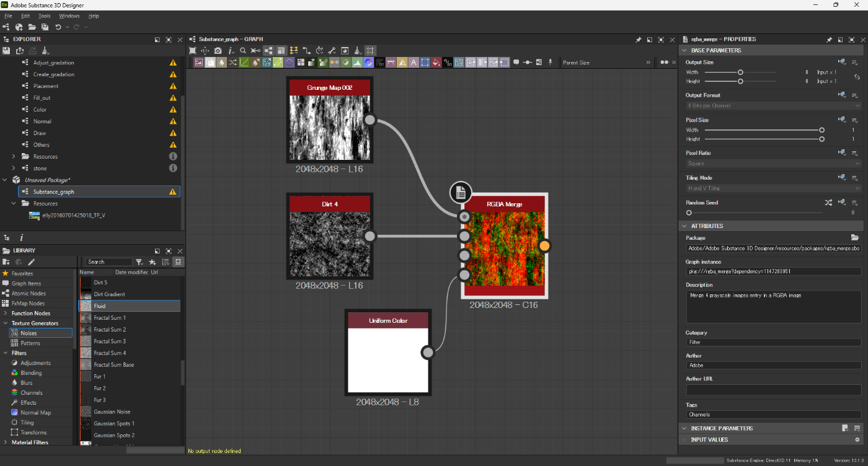Select the Grunge Map 002 node thumbnail
This screenshot has height=466, width=868.
tap(330, 128)
